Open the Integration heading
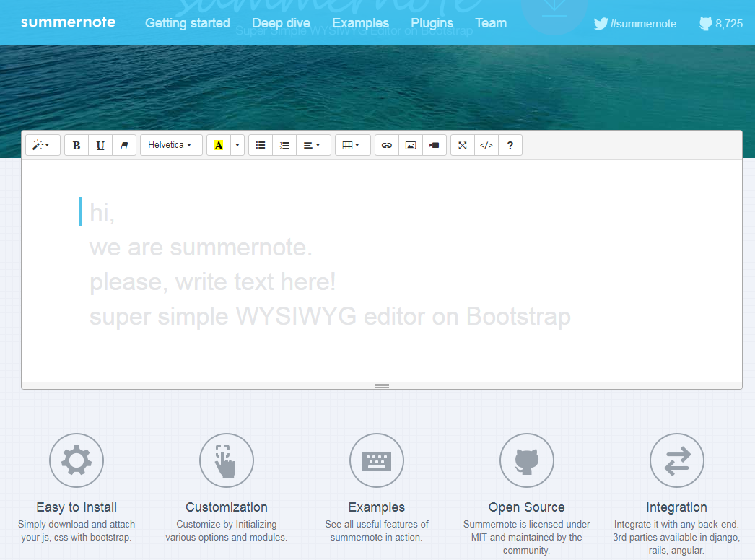 pyautogui.click(x=676, y=507)
